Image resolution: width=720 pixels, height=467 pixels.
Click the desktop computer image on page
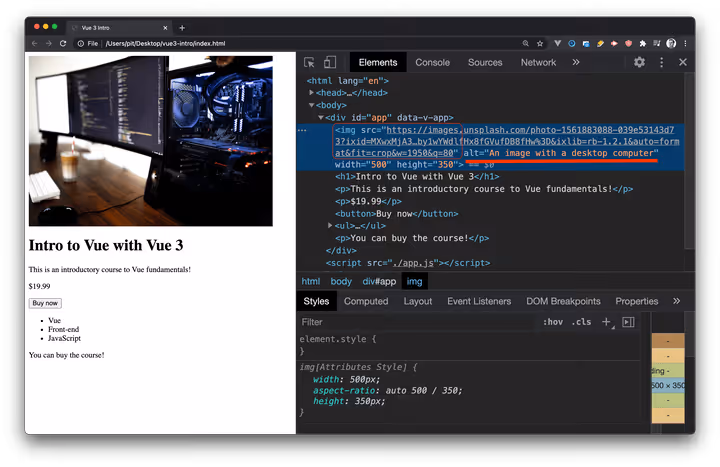pyautogui.click(x=151, y=141)
